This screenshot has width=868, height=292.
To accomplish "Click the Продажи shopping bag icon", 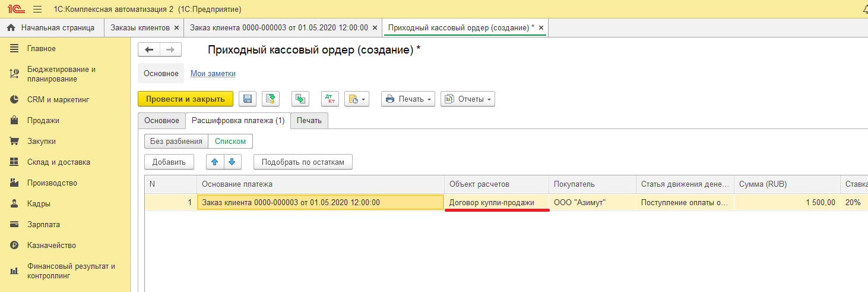I will click(x=14, y=120).
